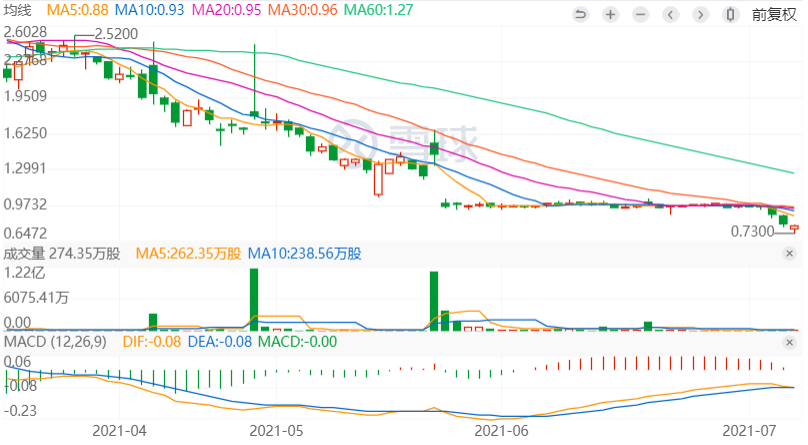Click the reset/undo chart view icon
808x445 pixels.
coord(581,14)
